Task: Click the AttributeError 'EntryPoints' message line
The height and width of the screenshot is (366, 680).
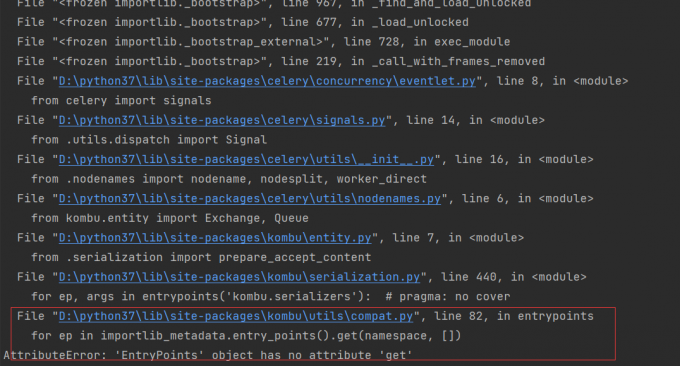Action: click(208, 355)
